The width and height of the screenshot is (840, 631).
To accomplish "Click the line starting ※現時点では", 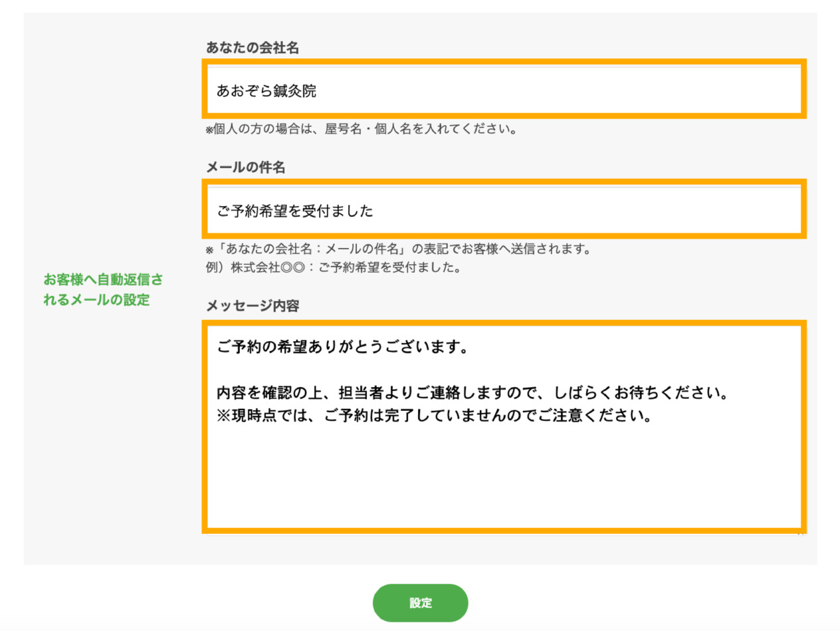I will pyautogui.click(x=432, y=417).
